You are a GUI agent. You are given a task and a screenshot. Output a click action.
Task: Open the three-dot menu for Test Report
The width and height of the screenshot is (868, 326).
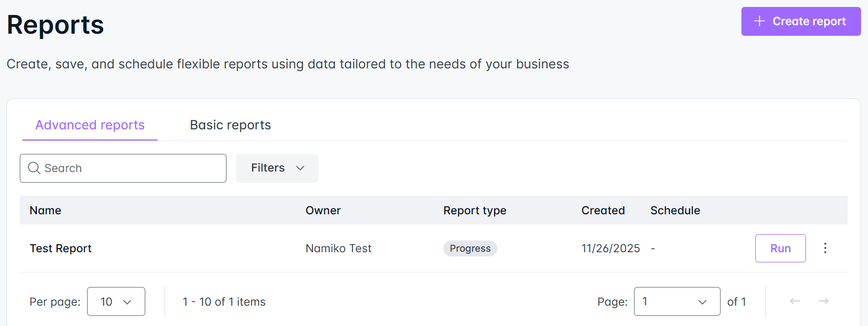tap(825, 249)
